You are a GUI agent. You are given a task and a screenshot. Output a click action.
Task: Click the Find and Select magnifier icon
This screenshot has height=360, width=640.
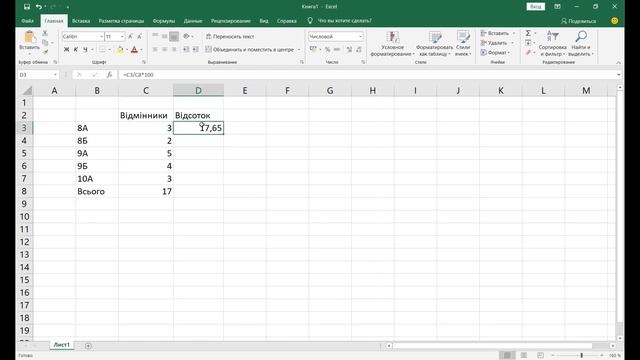click(581, 37)
